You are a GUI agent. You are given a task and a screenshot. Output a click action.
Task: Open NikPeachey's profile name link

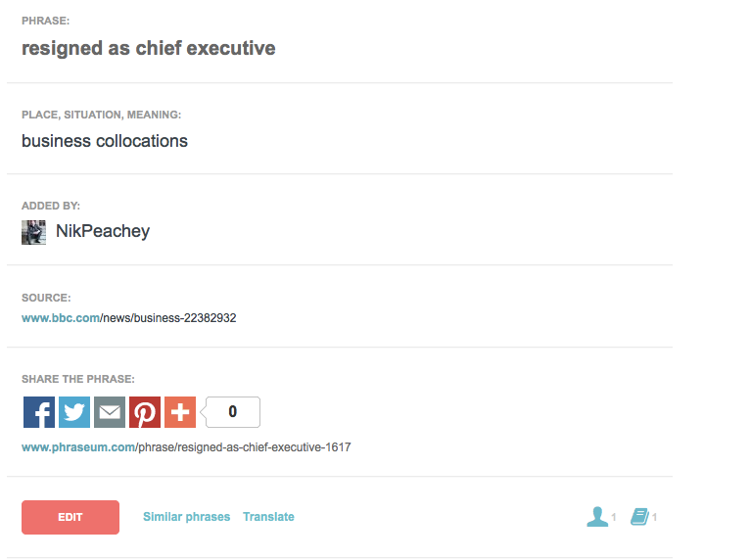[103, 232]
